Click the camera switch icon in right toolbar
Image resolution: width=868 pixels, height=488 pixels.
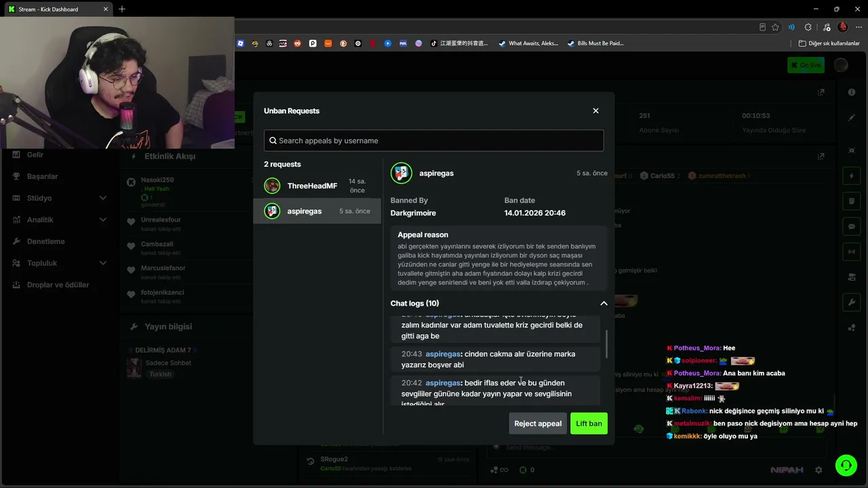click(852, 277)
